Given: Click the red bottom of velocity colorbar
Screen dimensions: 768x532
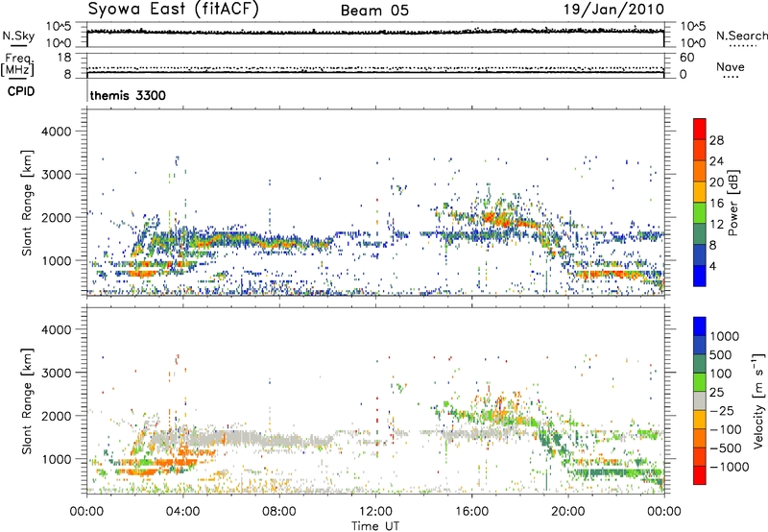Looking at the screenshot, I should point(700,475).
